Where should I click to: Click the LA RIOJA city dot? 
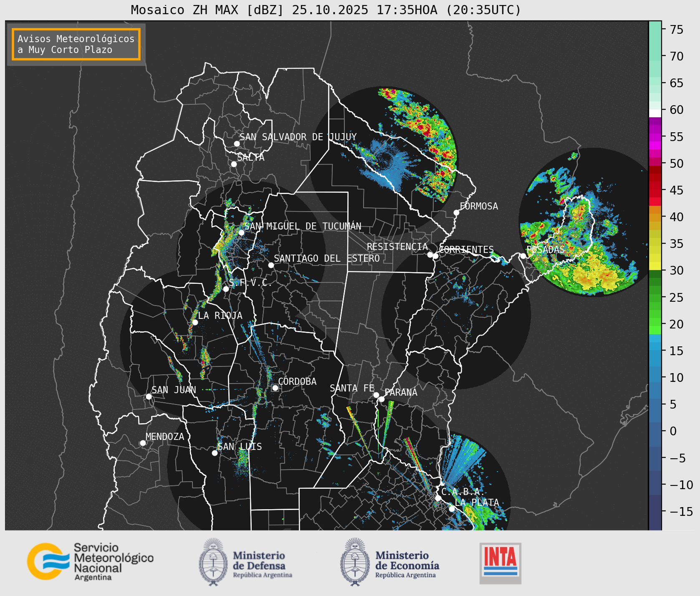(195, 322)
